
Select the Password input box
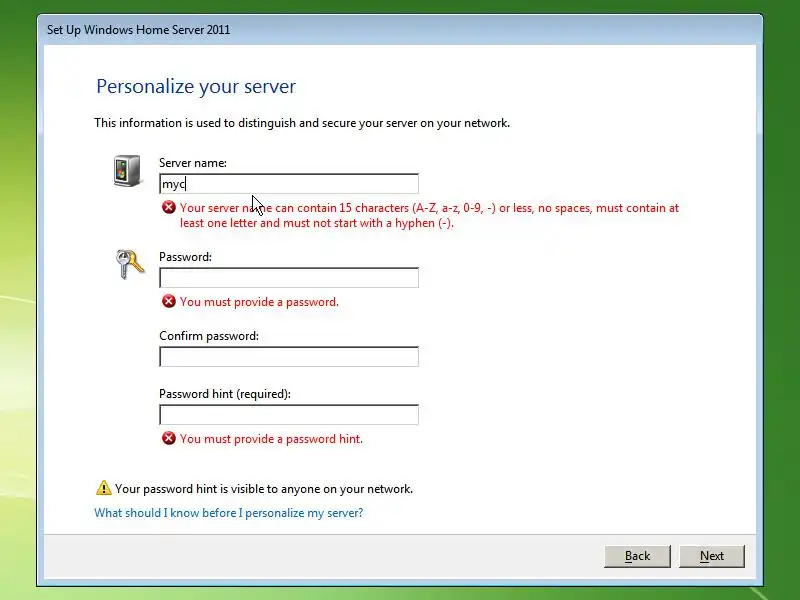[289, 278]
